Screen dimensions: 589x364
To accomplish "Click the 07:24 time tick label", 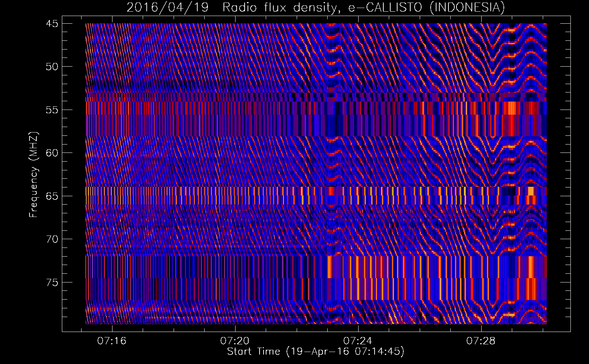I will pos(358,341).
